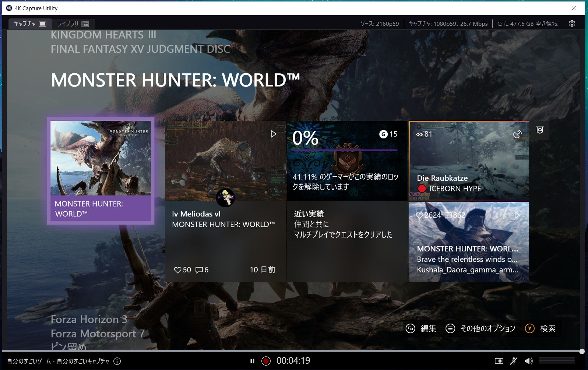Click the 2624 likes heart icon

point(419,215)
